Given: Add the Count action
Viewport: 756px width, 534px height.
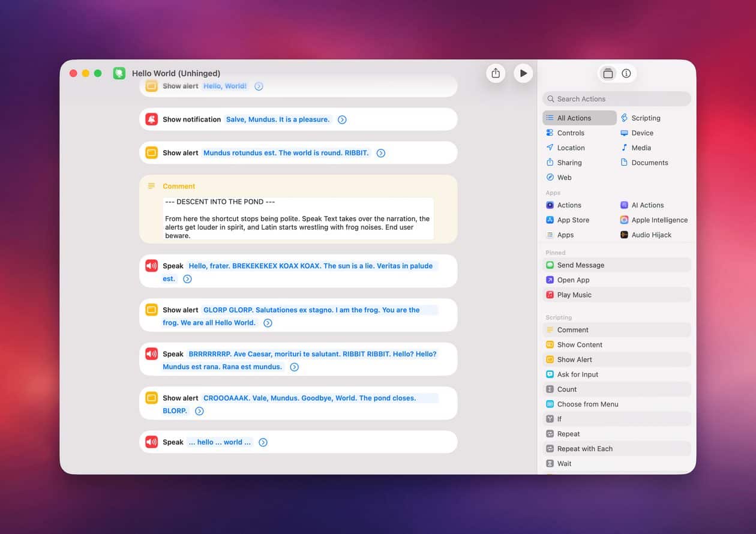Looking at the screenshot, I should tap(617, 389).
